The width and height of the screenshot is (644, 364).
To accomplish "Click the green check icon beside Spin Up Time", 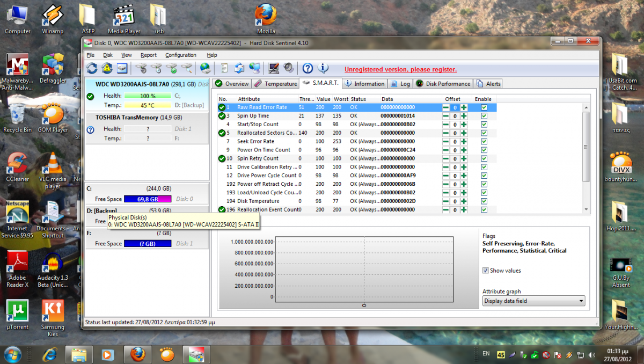I will (x=222, y=116).
